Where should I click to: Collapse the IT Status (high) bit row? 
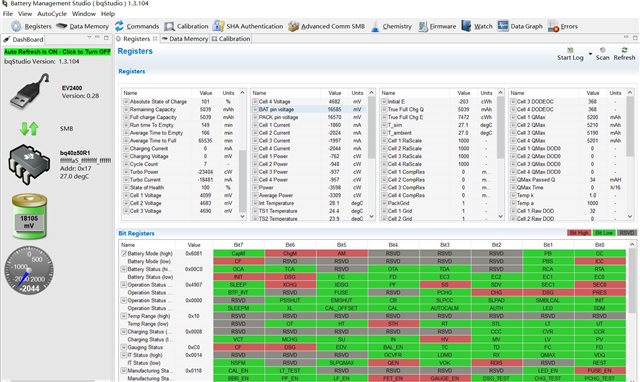(x=124, y=355)
